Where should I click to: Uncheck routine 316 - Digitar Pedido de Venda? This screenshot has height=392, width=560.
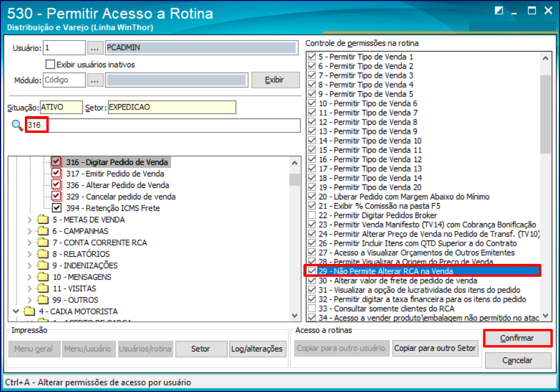[56, 162]
